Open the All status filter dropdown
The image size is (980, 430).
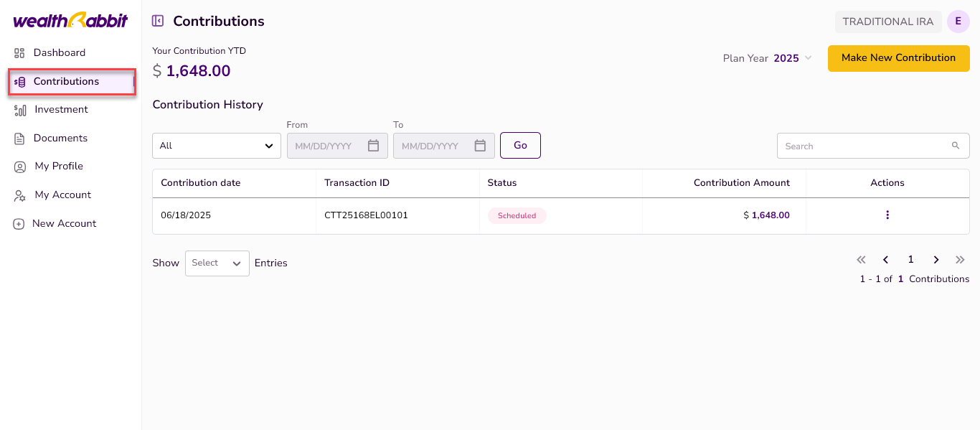(217, 146)
